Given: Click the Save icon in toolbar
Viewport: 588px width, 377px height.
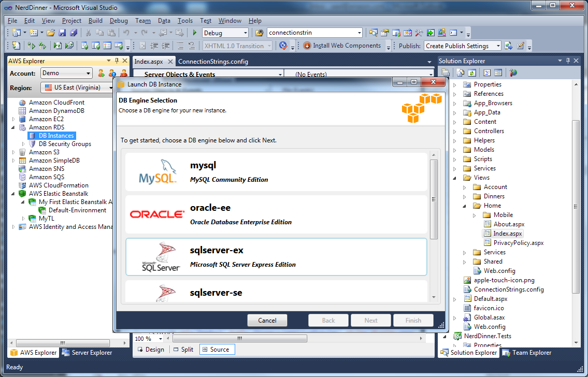Looking at the screenshot, I should pos(62,33).
